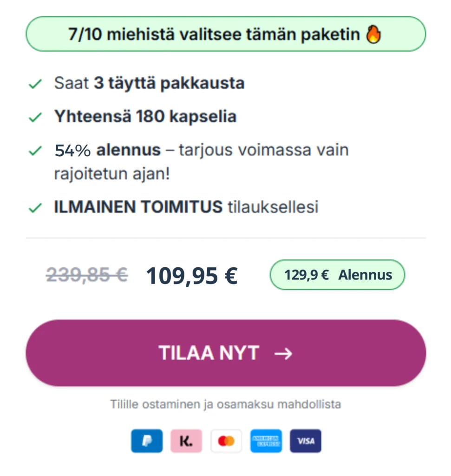
Task: Click the 'ILMAINEN TOIMITUS tilauksellesi' line
Action: pyautogui.click(x=186, y=207)
